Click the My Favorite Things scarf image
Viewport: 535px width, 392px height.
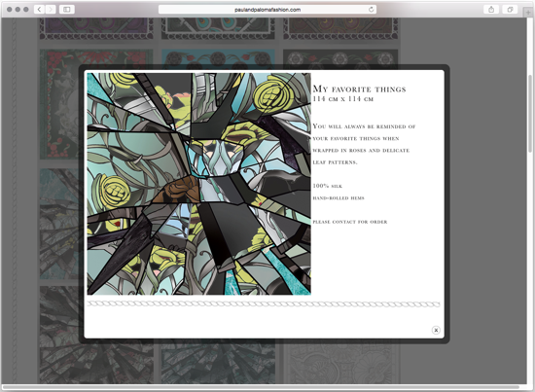198,184
